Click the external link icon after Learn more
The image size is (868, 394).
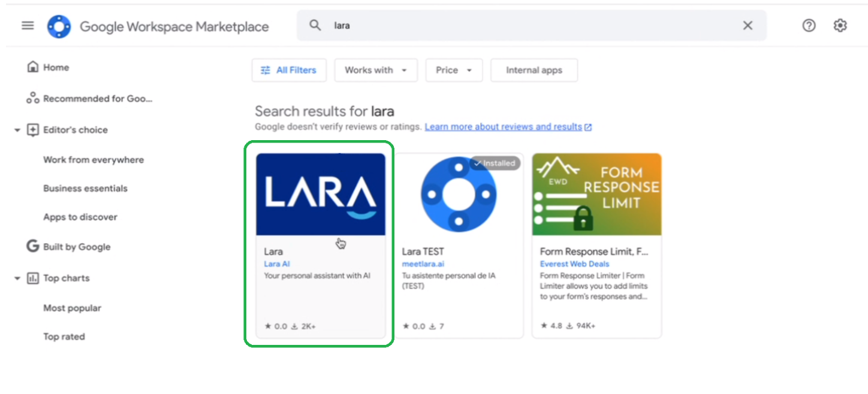588,128
